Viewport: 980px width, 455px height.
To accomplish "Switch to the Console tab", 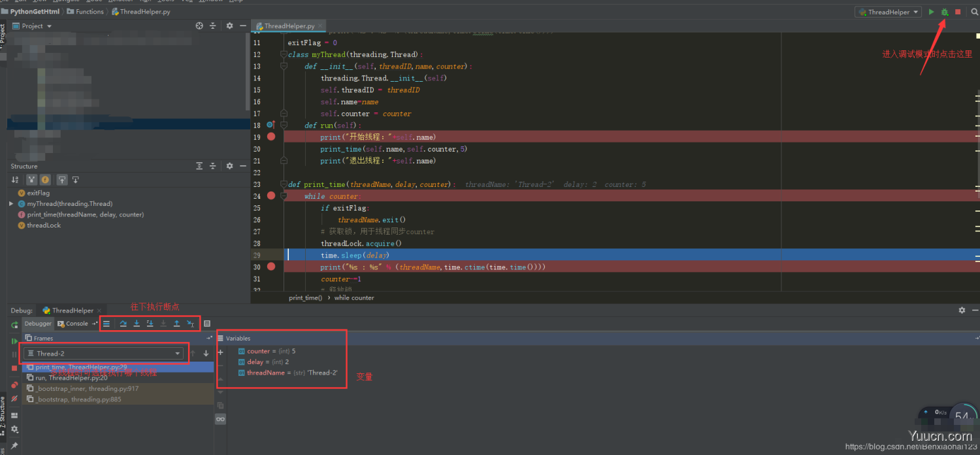I will click(73, 324).
